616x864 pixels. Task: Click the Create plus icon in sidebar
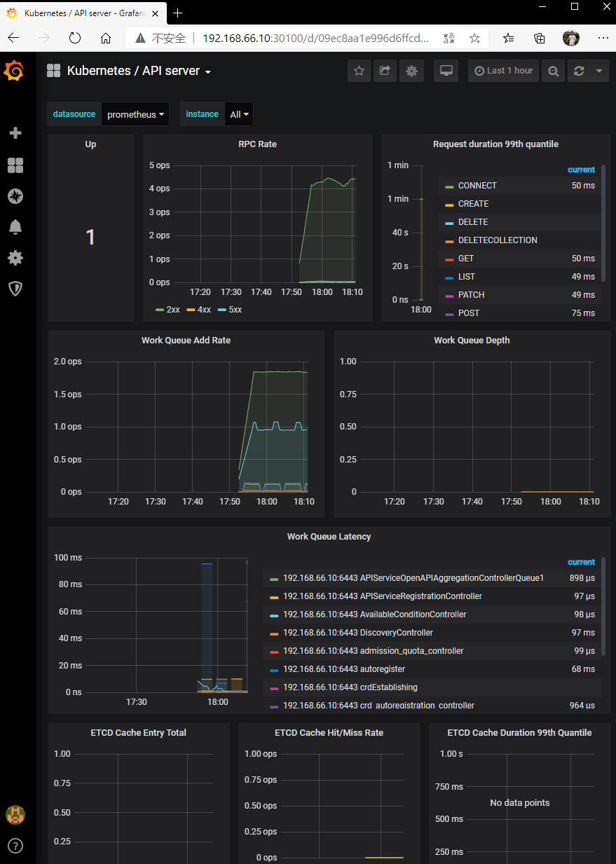click(15, 133)
